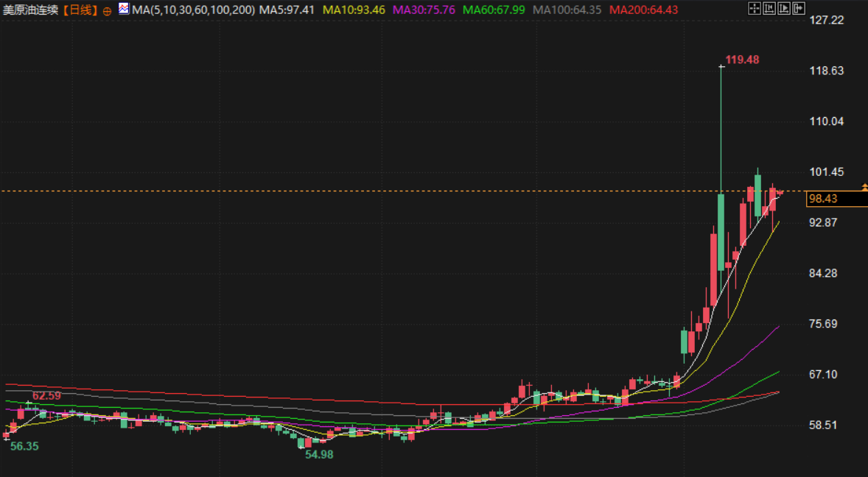Click the 75.69 axis label
Screen dimensions: 868x477
coord(823,324)
